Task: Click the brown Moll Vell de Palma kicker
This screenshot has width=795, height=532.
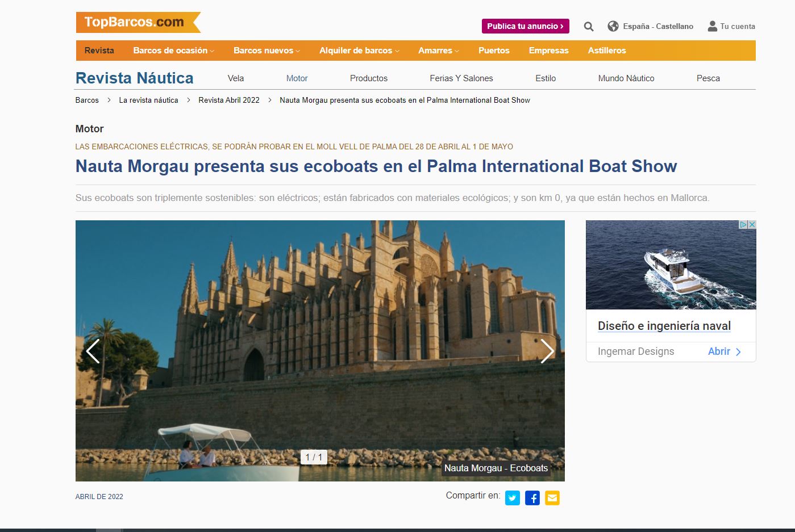Action: (294, 146)
